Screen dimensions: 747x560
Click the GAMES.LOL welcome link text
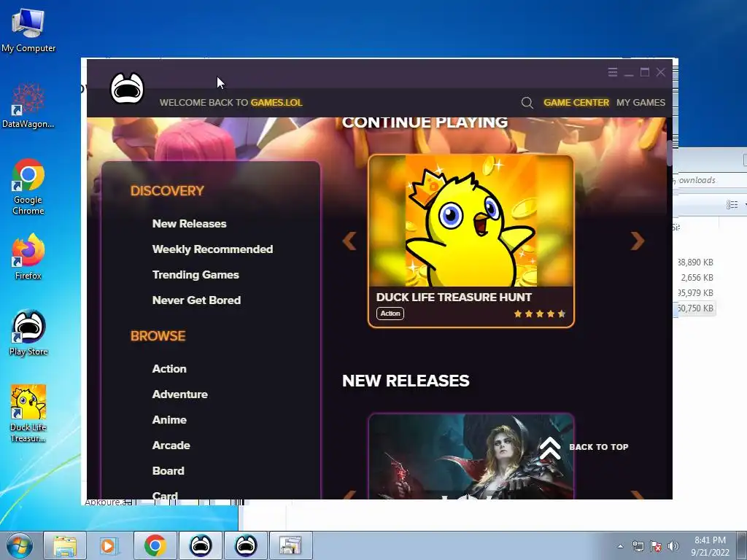point(276,102)
